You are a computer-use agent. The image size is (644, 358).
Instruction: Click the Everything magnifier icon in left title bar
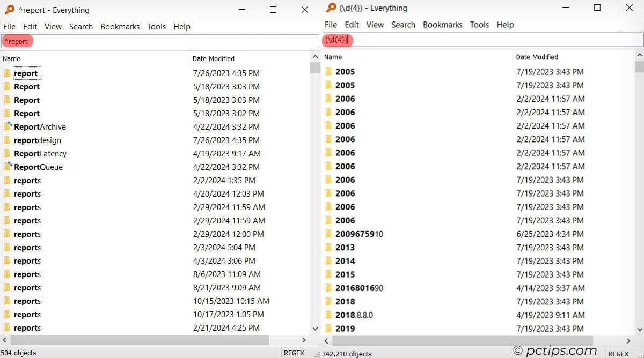pos(9,9)
